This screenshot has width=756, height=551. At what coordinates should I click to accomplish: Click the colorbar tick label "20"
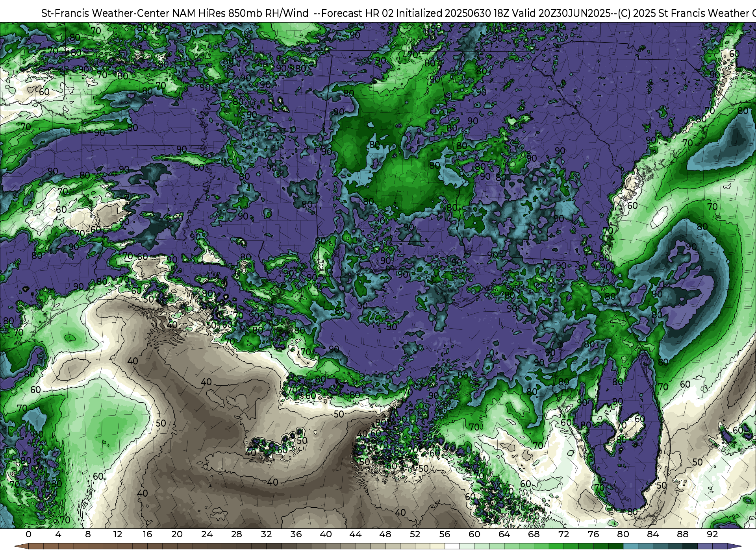pyautogui.click(x=177, y=534)
